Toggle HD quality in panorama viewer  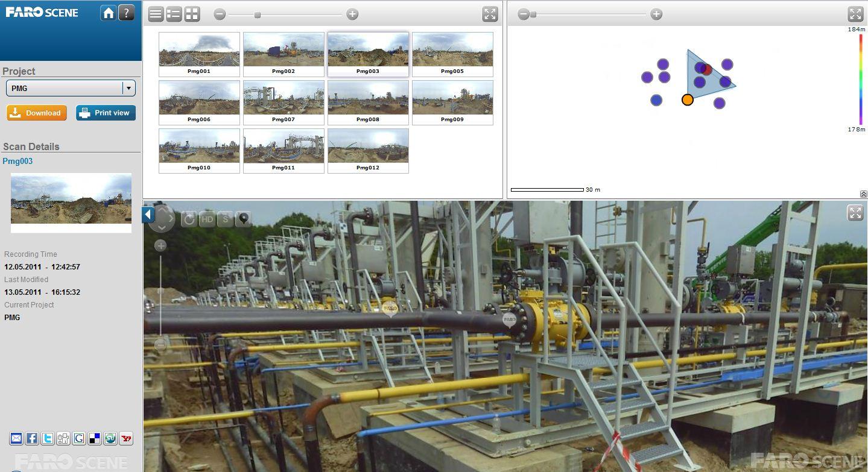207,219
